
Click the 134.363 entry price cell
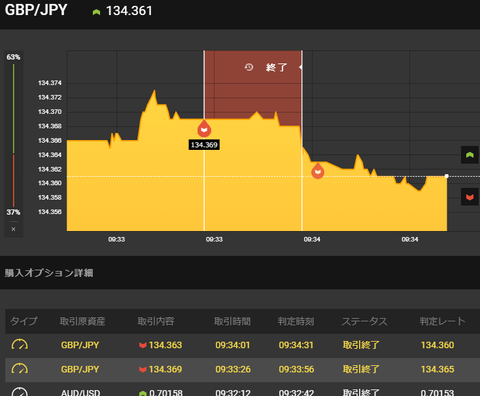coord(165,345)
